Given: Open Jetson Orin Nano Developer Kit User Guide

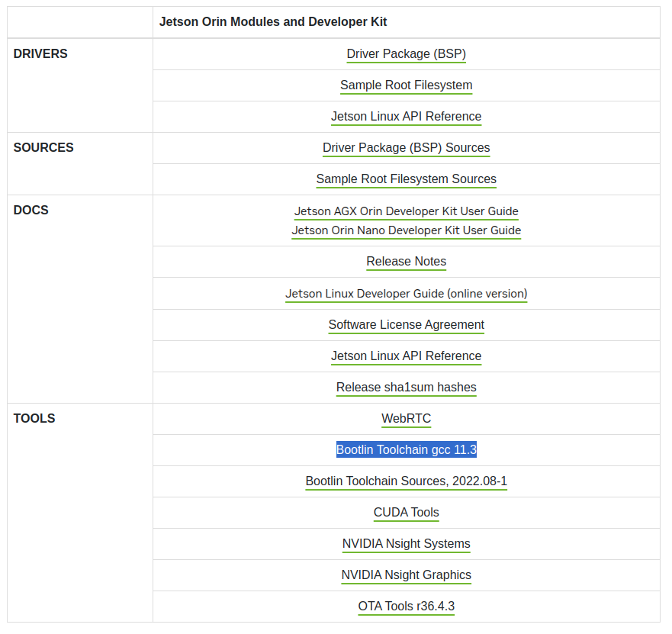Looking at the screenshot, I should 406,230.
